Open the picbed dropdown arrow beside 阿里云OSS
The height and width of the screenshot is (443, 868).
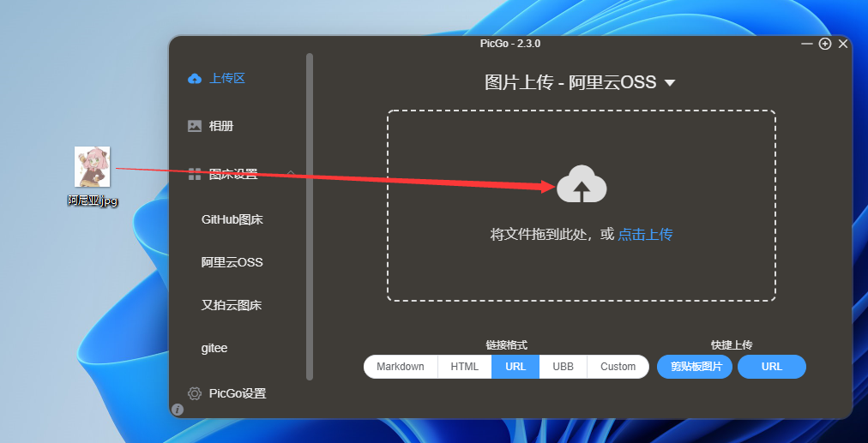(x=669, y=83)
